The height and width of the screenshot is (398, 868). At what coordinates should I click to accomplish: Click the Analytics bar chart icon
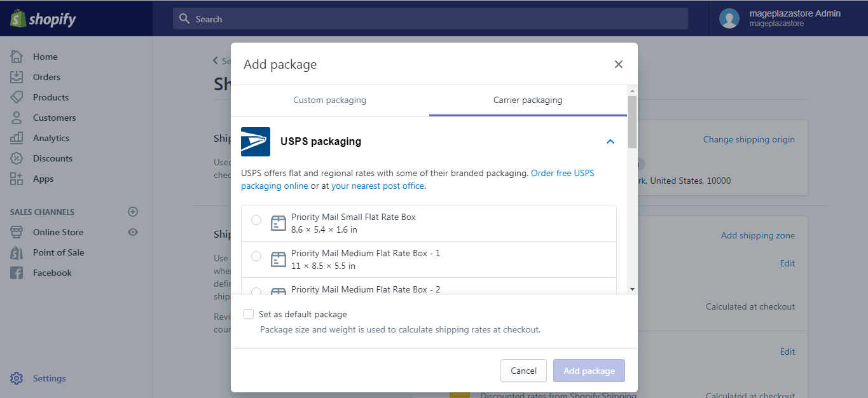coord(17,138)
